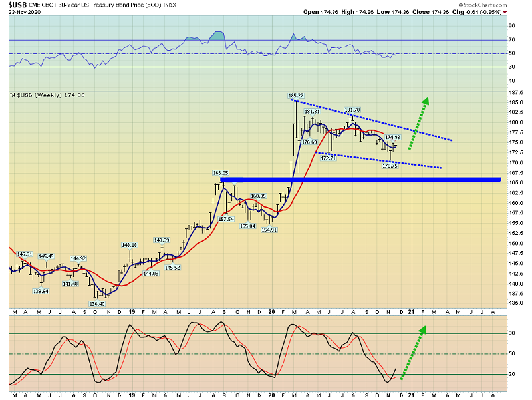Click the $USB ticker symbol title
Screen dimensions: 532x400
(19, 5)
